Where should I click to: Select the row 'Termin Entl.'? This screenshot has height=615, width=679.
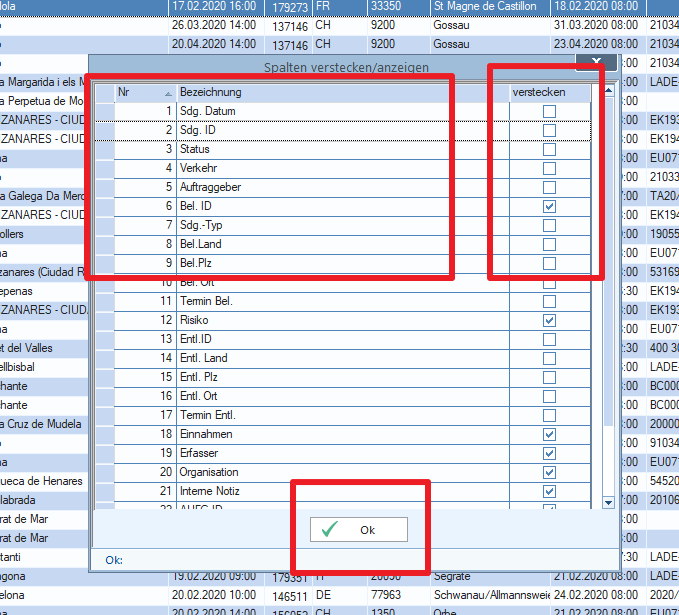pos(343,415)
